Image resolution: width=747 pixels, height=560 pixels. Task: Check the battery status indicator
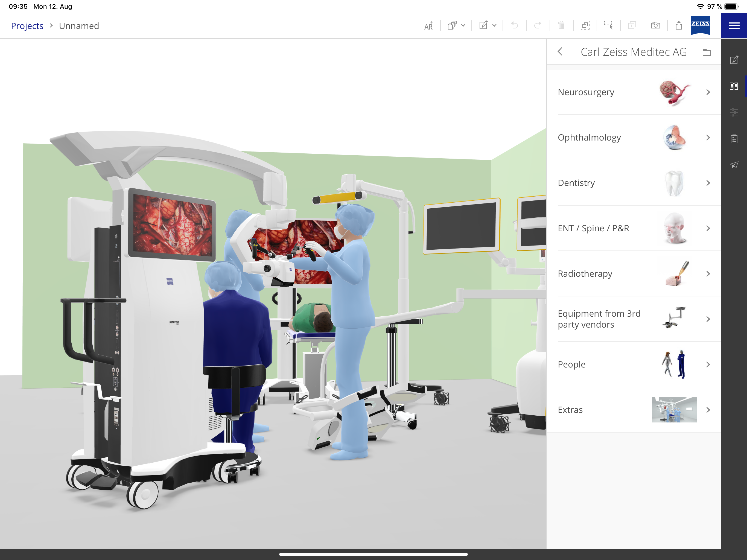click(731, 6)
